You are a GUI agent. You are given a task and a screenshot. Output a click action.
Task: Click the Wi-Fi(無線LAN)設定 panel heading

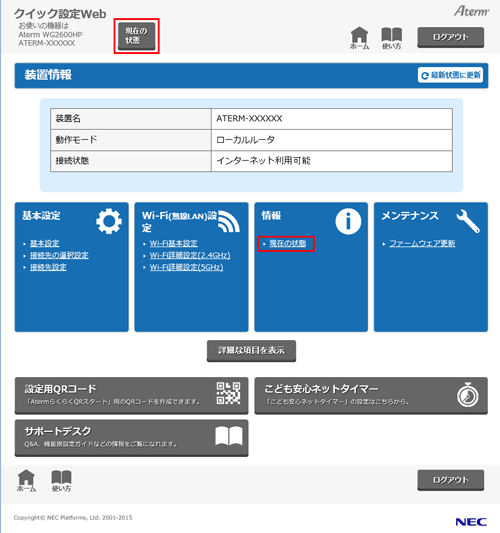[179, 221]
